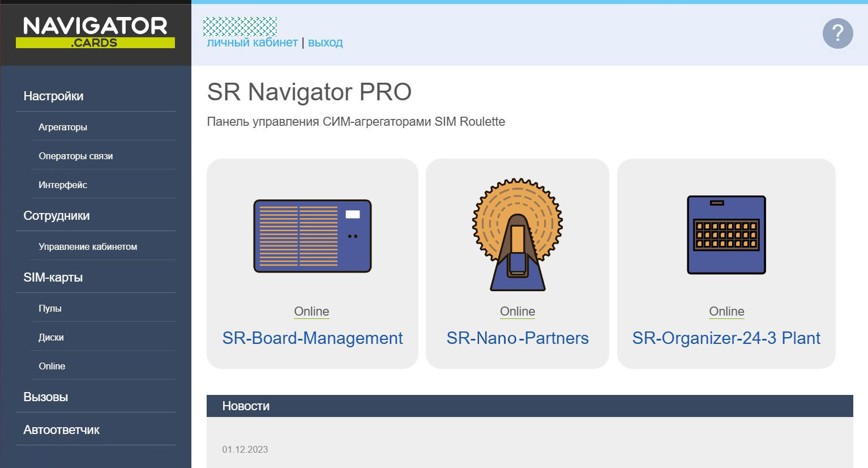868x468 pixels.
Task: Open the Вызовы section
Action: (46, 397)
